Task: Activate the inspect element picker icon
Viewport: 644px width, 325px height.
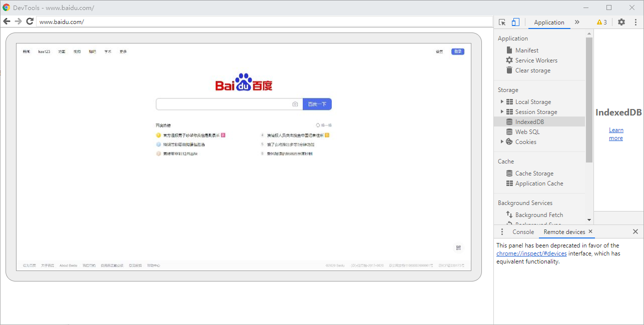Action: [502, 22]
